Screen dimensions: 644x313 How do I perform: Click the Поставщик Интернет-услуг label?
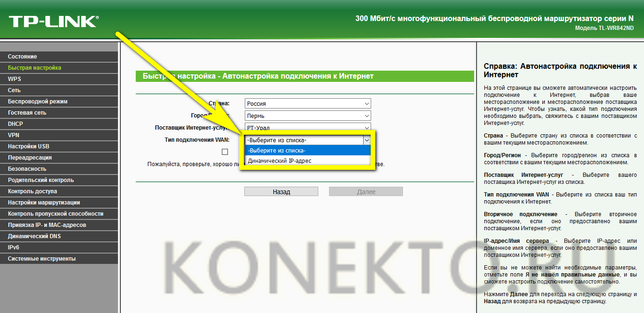[x=191, y=128]
